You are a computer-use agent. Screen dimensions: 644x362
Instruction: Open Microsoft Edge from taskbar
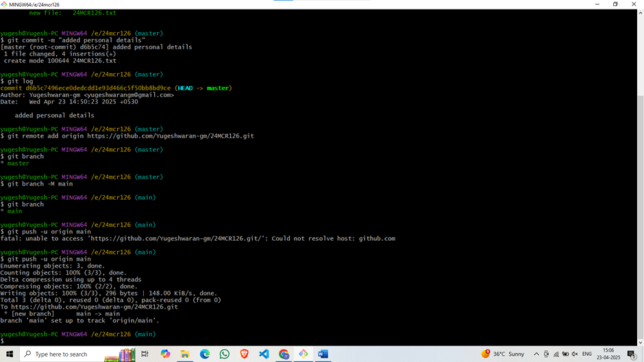point(205,354)
